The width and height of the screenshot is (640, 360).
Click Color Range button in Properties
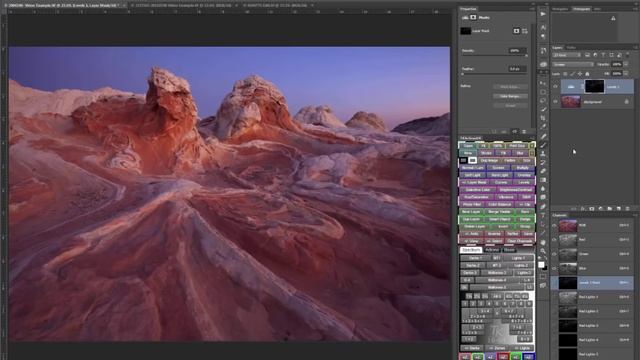(510, 96)
